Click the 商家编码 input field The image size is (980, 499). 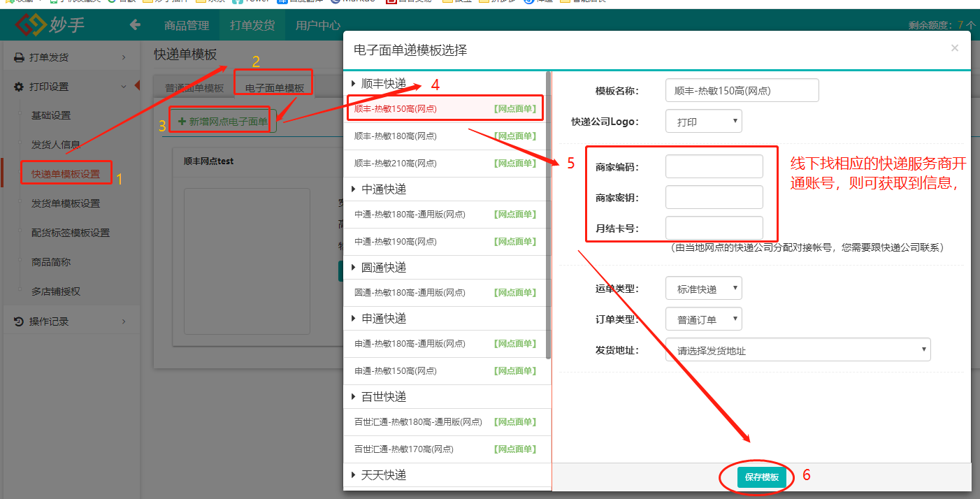(714, 166)
